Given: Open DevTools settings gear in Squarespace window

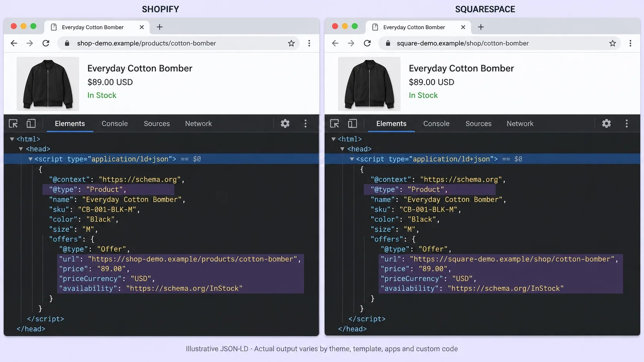Looking at the screenshot, I should pyautogui.click(x=606, y=123).
